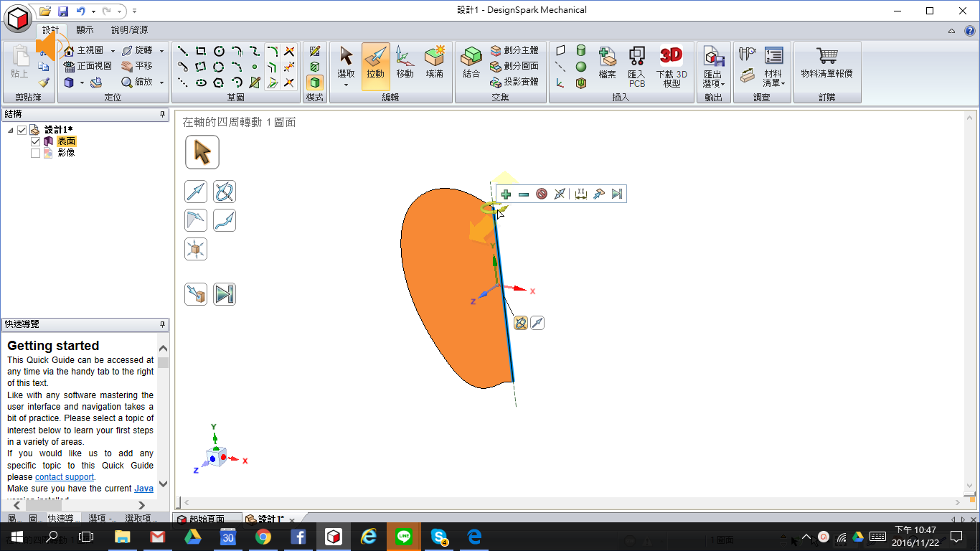
Task: Click the scale body tool guide
Action: point(196,249)
